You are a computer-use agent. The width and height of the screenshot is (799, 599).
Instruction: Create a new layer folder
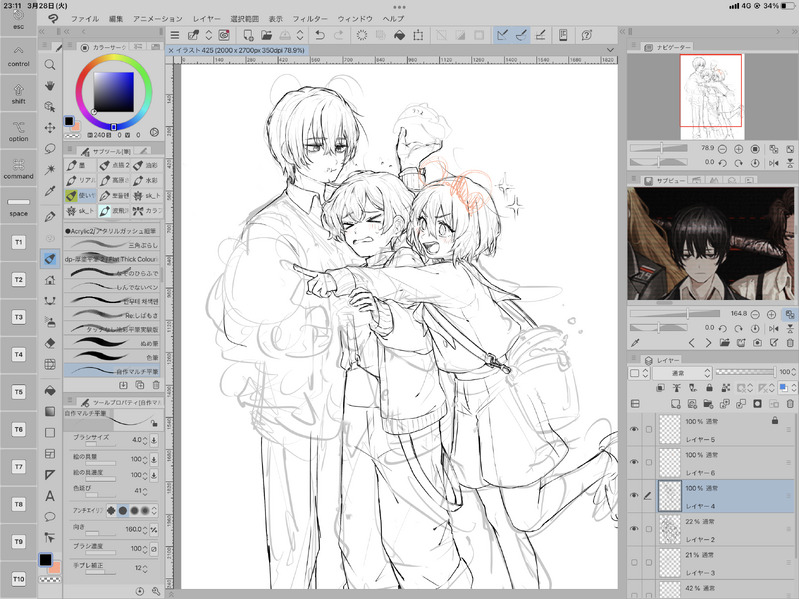(708, 404)
